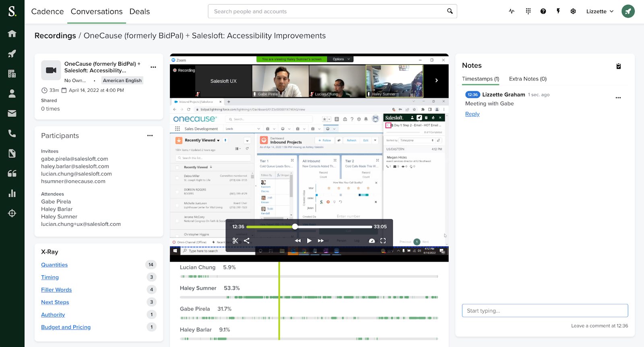Viewport: 644px width, 347px height.
Task: Open the Next Steps X-Ray link
Action: pos(55,302)
